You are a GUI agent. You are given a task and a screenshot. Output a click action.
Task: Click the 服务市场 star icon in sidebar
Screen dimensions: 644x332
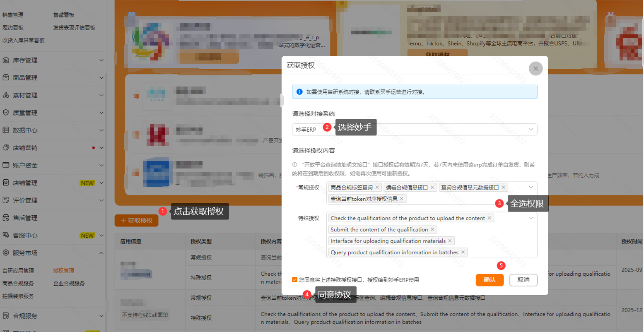[6, 253]
